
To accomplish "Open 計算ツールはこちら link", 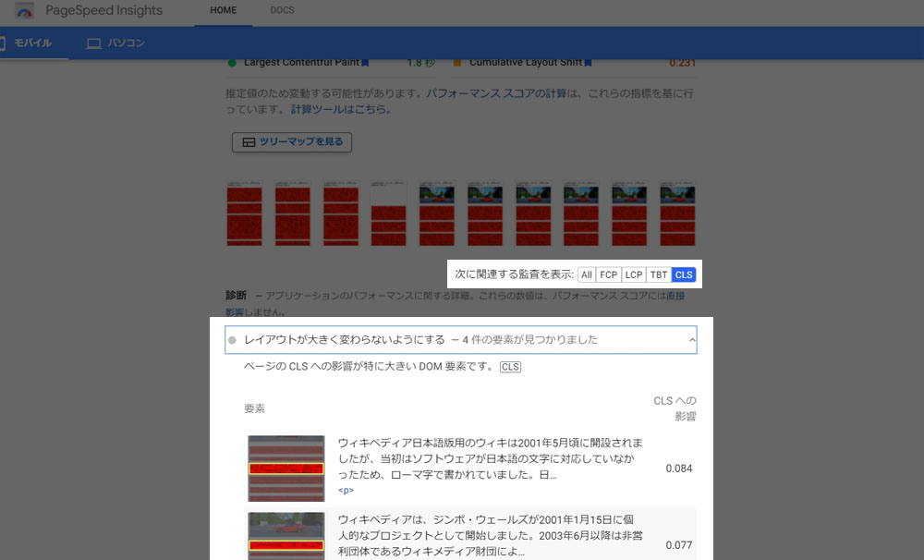I will (x=341, y=109).
